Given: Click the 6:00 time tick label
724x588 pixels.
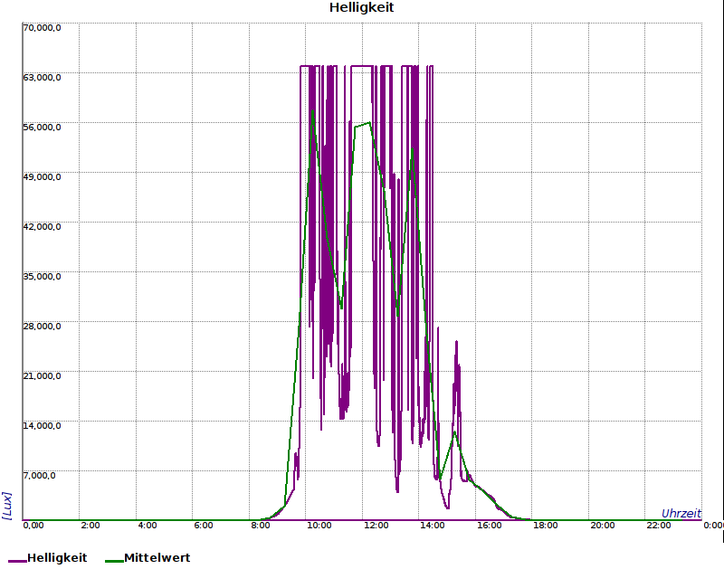Looking at the screenshot, I should [204, 526].
